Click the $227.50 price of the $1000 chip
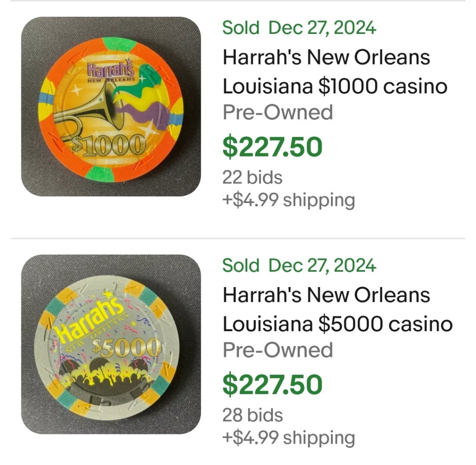The image size is (476, 465). [272, 147]
